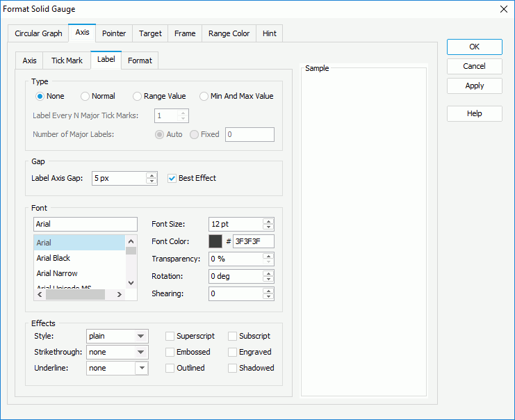Open the Tick Mark sub-tab
Viewport: 515px width, 420px height.
(x=67, y=60)
